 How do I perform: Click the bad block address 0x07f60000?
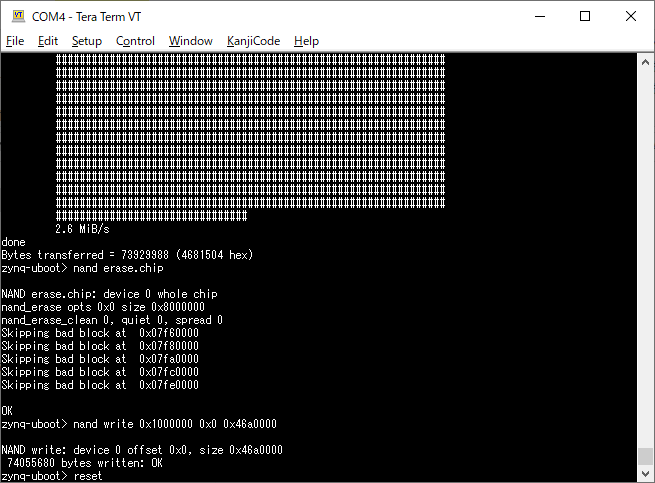pos(169,333)
